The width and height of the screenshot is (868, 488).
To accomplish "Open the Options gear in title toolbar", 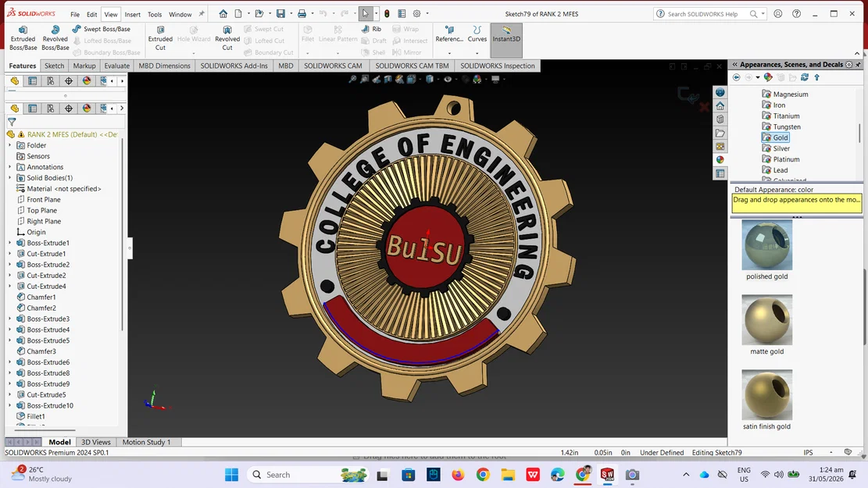I will [417, 14].
